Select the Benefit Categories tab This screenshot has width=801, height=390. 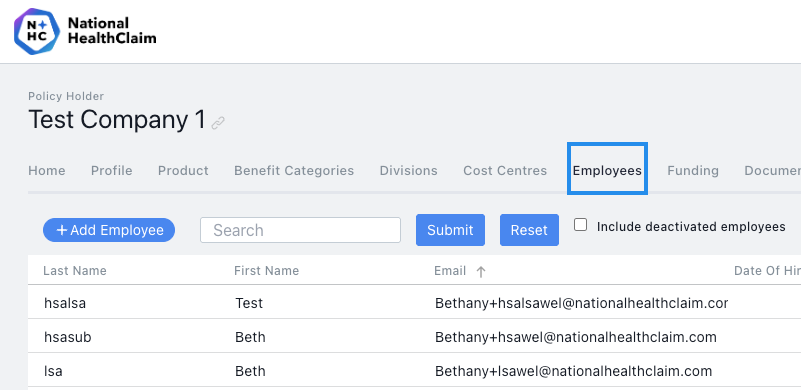coord(294,170)
